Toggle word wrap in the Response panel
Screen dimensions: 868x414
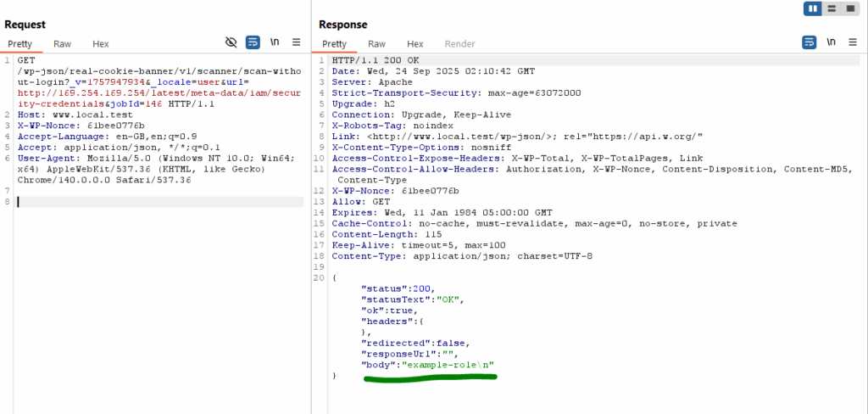[x=810, y=42]
